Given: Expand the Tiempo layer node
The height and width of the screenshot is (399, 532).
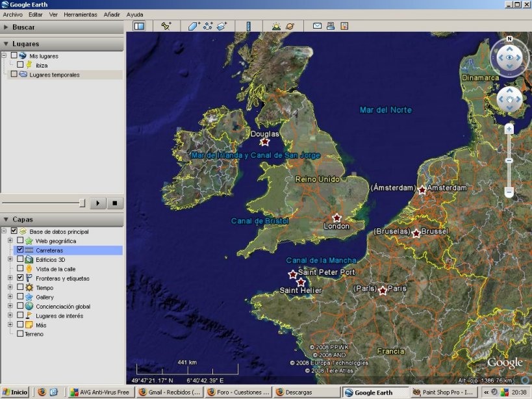Looking at the screenshot, I should click(x=10, y=287).
